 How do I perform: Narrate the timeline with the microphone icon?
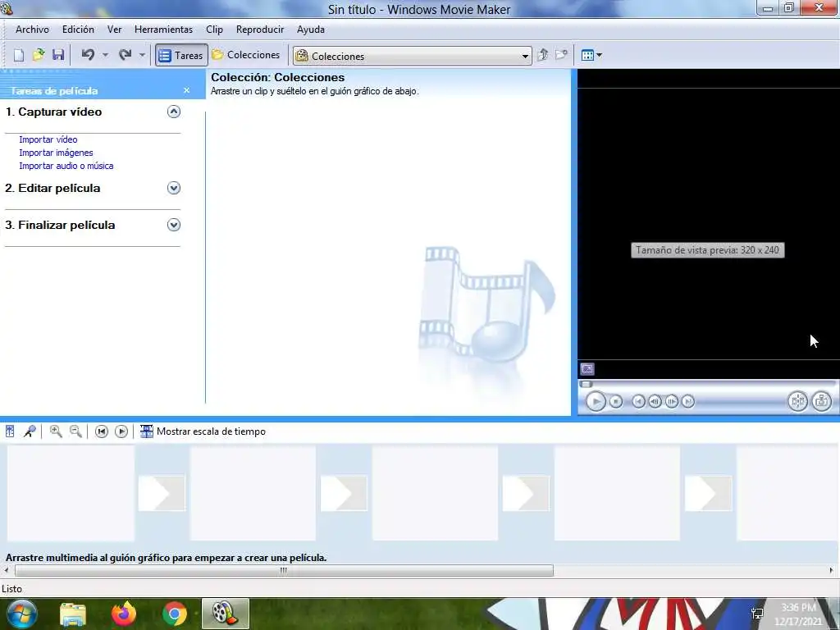[30, 431]
